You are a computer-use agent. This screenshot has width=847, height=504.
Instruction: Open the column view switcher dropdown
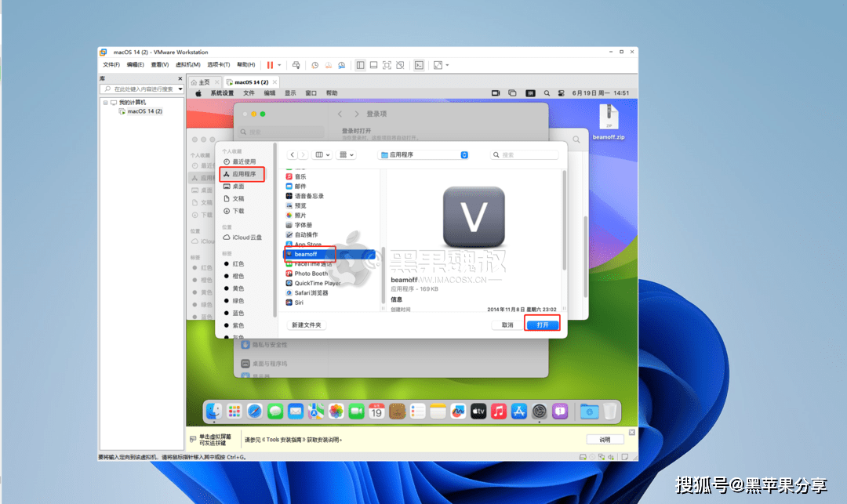(x=322, y=155)
